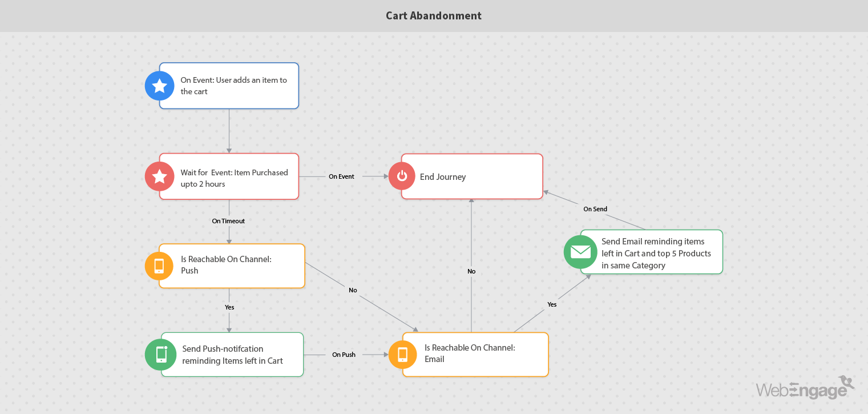Click the orange phone icon for Push check

pyautogui.click(x=159, y=266)
